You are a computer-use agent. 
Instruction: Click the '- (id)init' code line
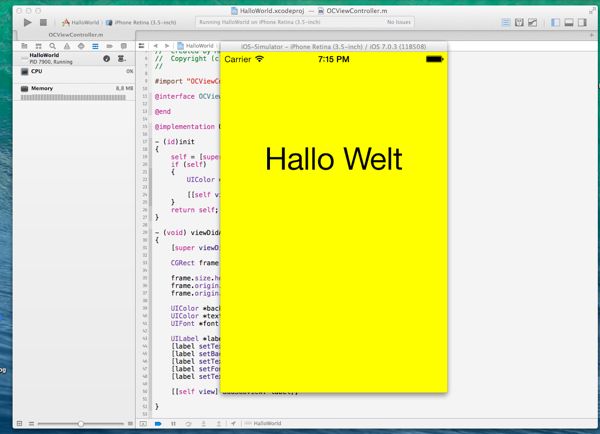[175, 142]
